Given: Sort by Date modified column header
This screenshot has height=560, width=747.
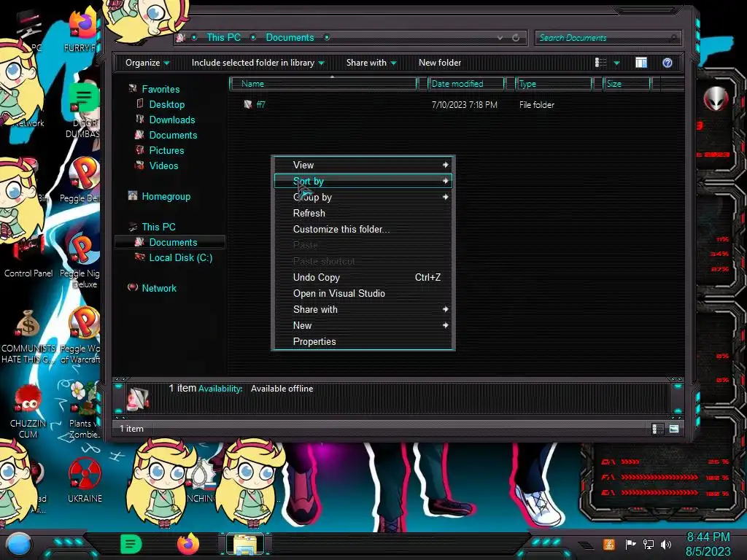Looking at the screenshot, I should [x=466, y=84].
